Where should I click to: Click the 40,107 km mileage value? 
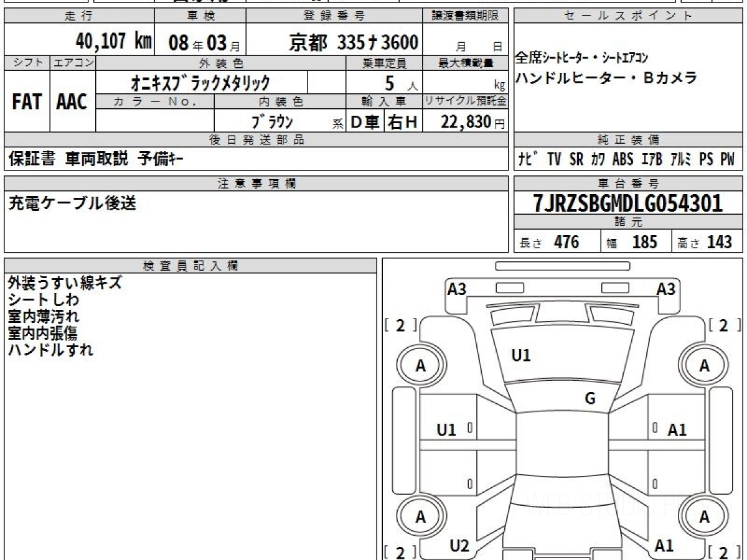pyautogui.click(x=113, y=42)
